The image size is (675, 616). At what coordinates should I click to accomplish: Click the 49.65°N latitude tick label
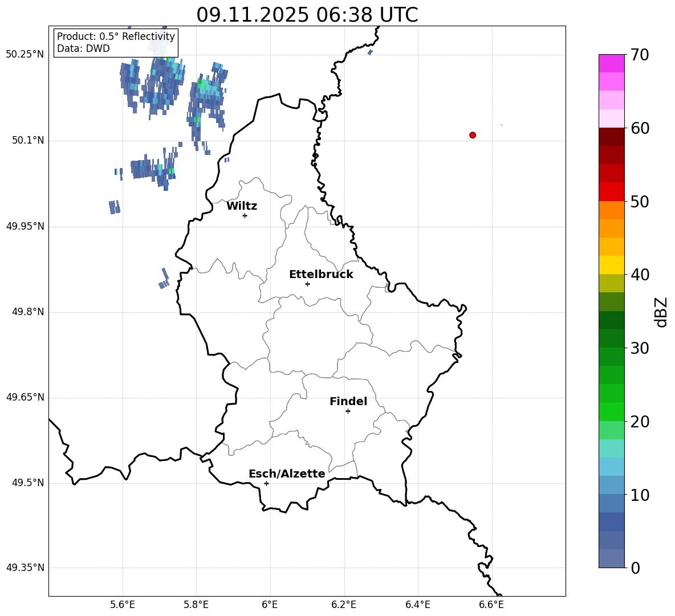(25, 397)
